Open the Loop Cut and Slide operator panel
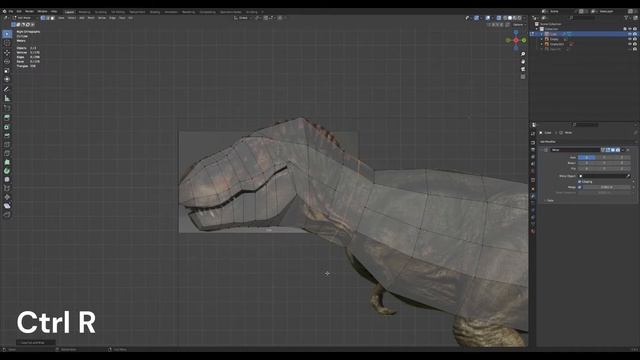 tap(36, 342)
